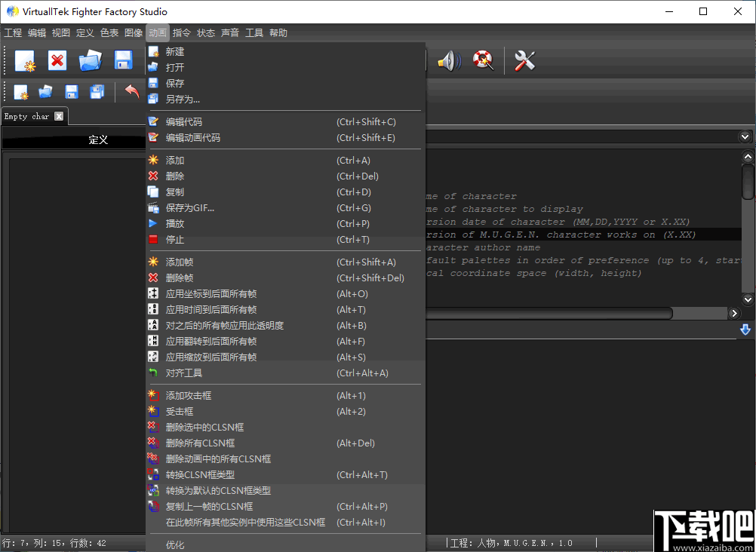Click the large red X close project icon
This screenshot has height=552, width=756.
tap(57, 61)
